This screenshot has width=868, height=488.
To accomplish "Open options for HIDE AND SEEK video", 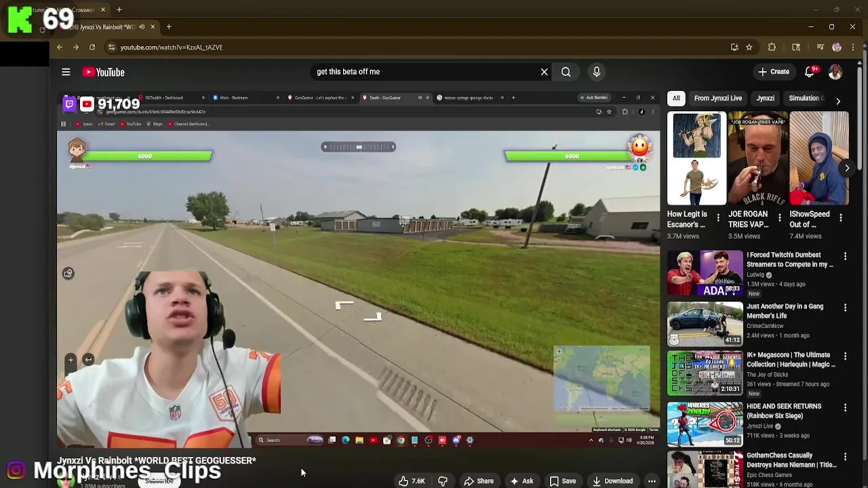I will click(845, 408).
